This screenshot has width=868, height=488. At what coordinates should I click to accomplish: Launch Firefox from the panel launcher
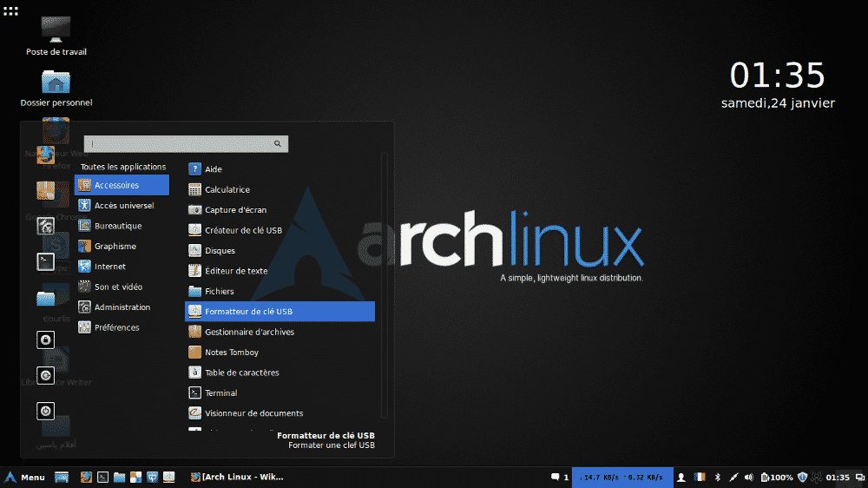(86, 477)
